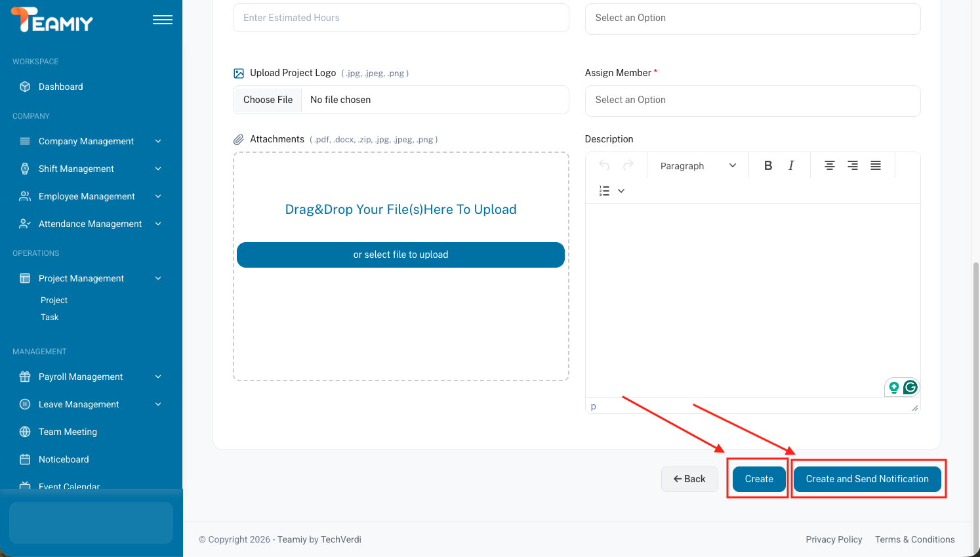980x557 pixels.
Task: Click Choose File for project logo
Action: click(268, 100)
